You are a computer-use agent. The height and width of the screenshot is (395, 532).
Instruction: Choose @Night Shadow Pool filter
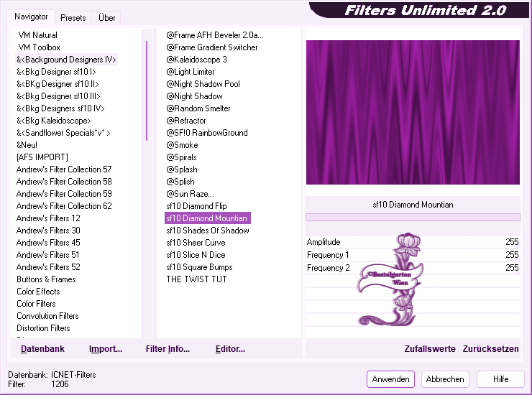[203, 84]
